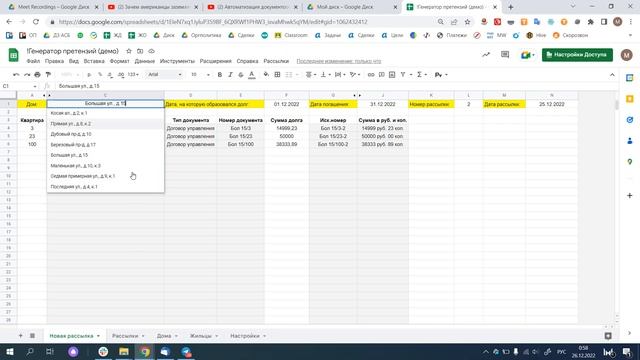
Task: Select Прямая ул., д.8, к.2 option
Action: [x=105, y=124]
